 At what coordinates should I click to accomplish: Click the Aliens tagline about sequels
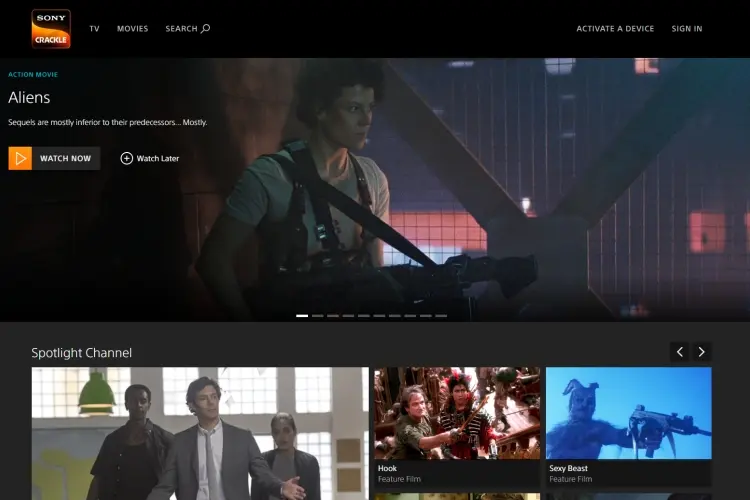[108, 122]
